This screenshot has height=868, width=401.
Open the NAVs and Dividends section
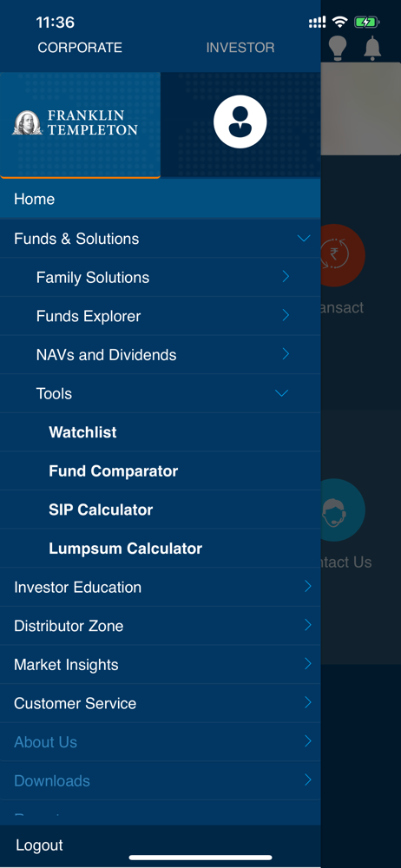(x=160, y=355)
